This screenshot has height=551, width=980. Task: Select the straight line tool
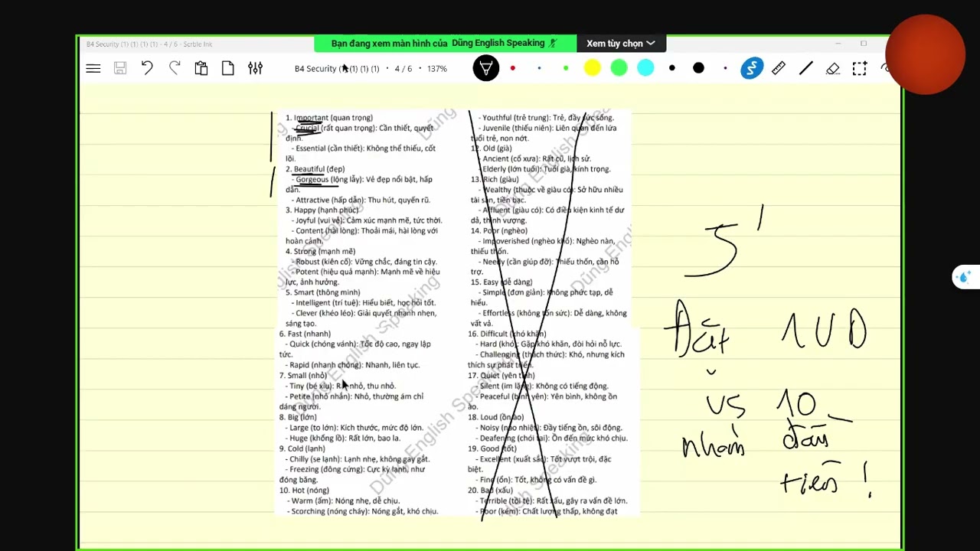tap(805, 68)
